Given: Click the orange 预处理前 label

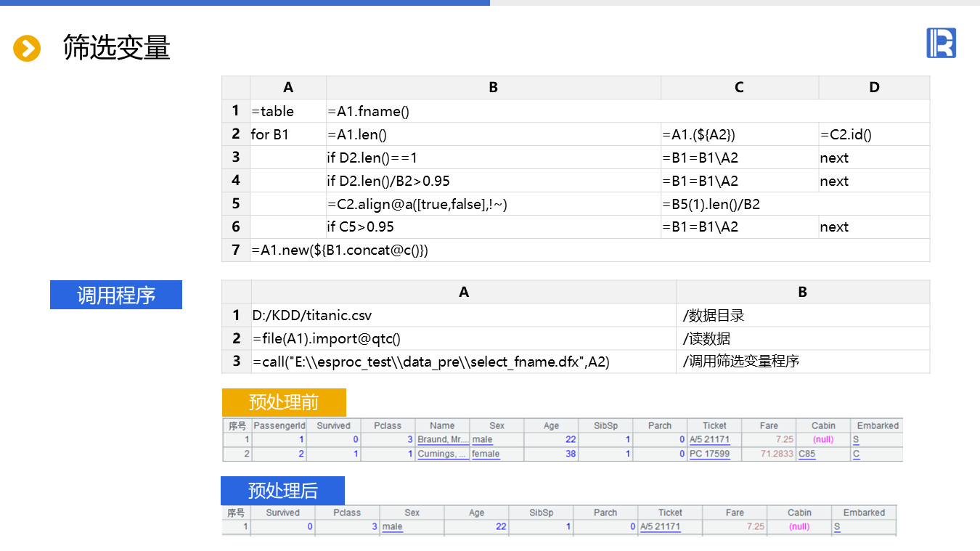Looking at the screenshot, I should 284,402.
